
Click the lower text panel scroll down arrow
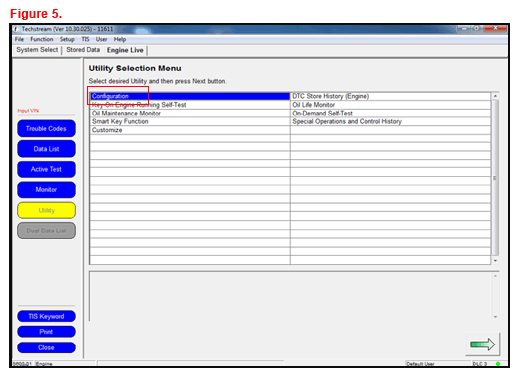(495, 317)
